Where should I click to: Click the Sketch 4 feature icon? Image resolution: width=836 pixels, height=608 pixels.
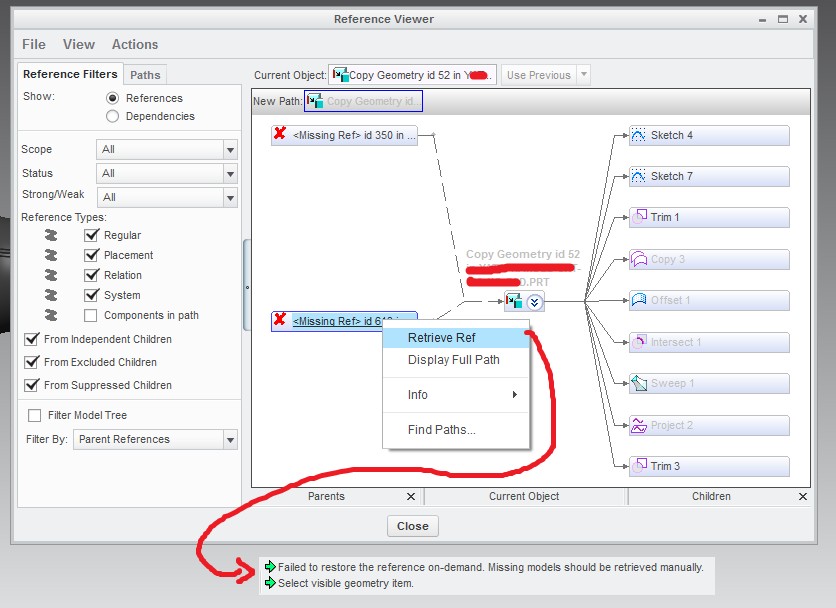pos(638,135)
